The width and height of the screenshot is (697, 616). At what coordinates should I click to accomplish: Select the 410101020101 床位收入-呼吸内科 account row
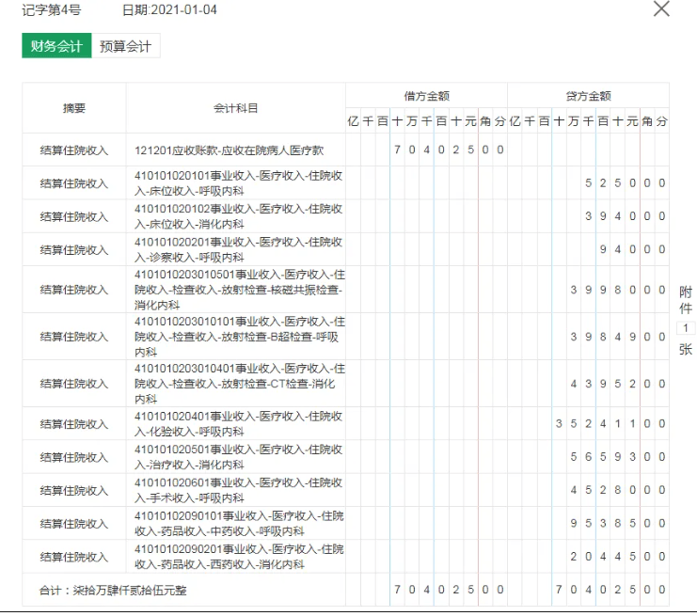click(235, 183)
